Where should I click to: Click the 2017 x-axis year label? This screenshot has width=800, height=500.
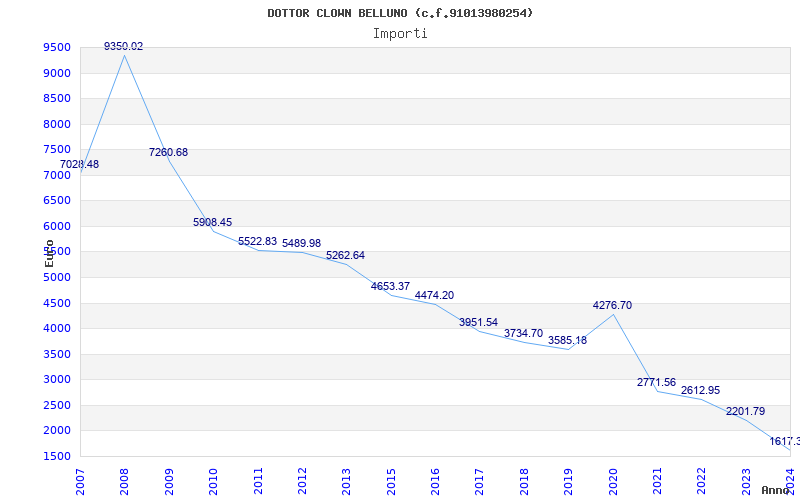point(480,481)
